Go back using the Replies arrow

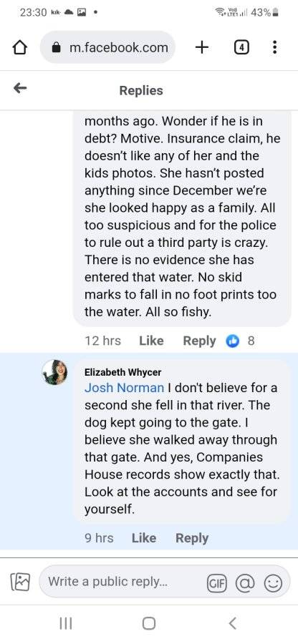[20, 88]
